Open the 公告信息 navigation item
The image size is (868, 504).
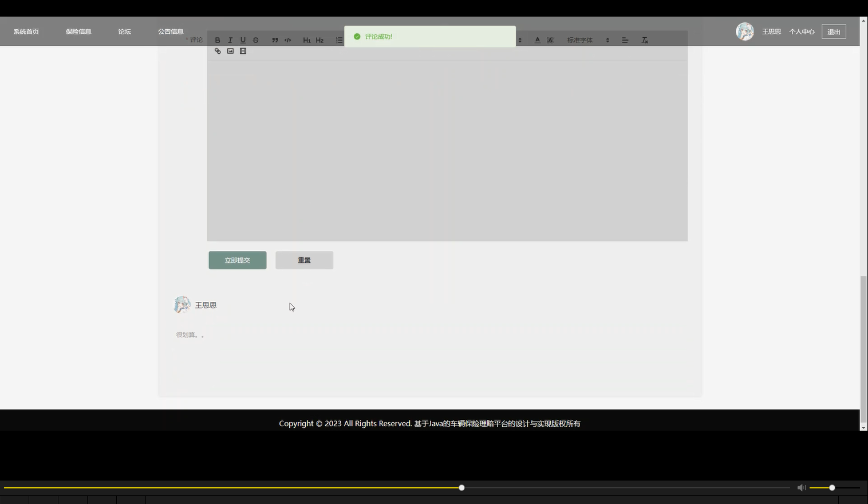coord(171,31)
